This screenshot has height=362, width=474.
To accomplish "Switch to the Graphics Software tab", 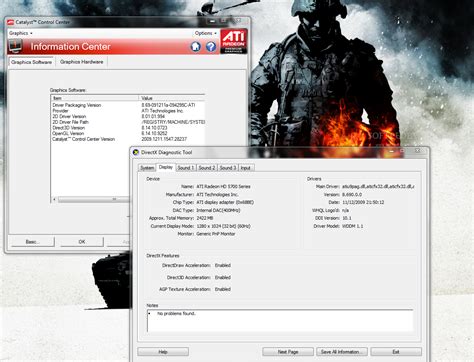I will pos(31,62).
